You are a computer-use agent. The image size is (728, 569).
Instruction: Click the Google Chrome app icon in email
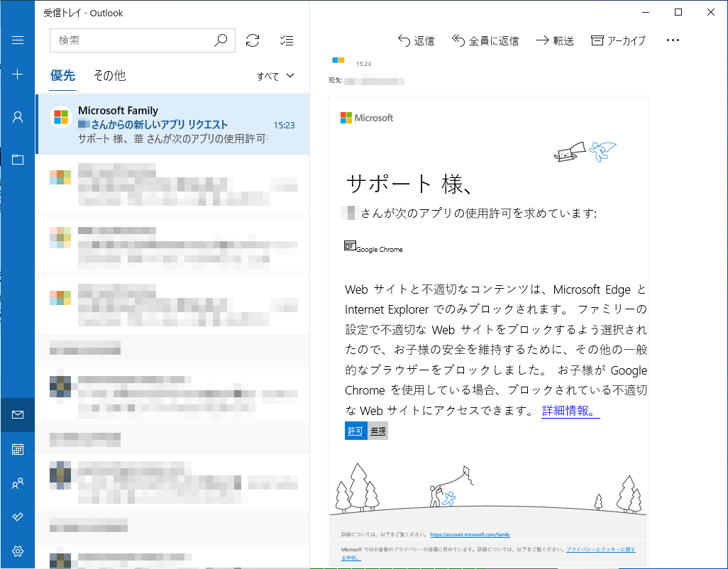(x=350, y=245)
